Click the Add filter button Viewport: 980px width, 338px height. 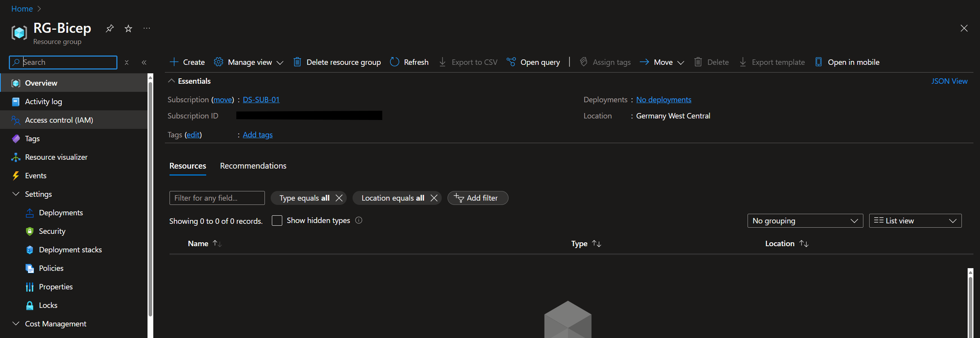point(478,198)
